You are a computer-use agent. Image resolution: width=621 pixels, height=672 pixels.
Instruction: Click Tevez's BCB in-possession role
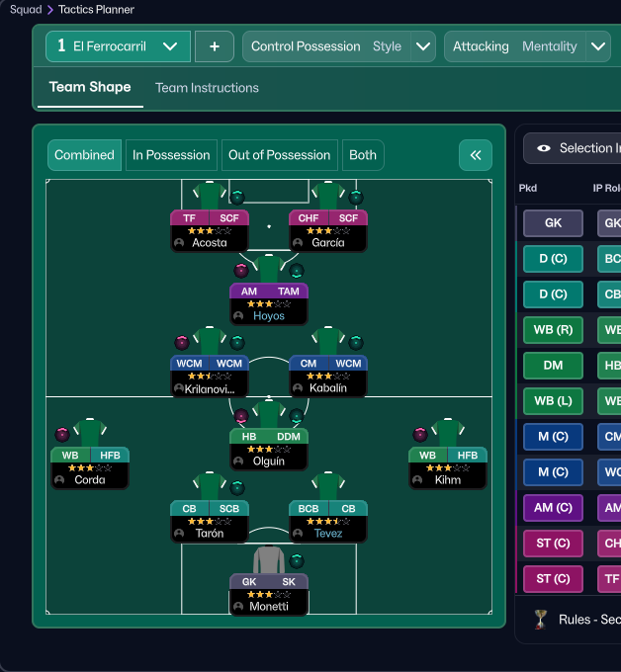(309, 509)
